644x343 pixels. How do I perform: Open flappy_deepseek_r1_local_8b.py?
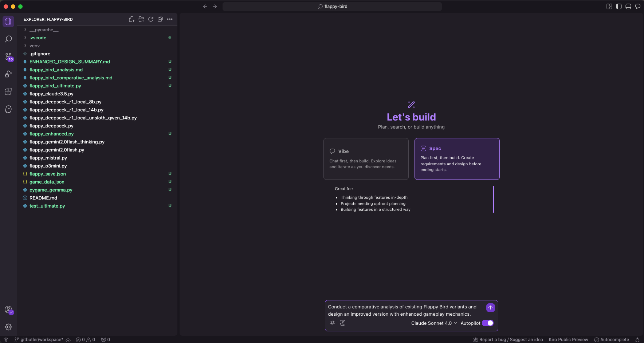click(x=97, y=102)
